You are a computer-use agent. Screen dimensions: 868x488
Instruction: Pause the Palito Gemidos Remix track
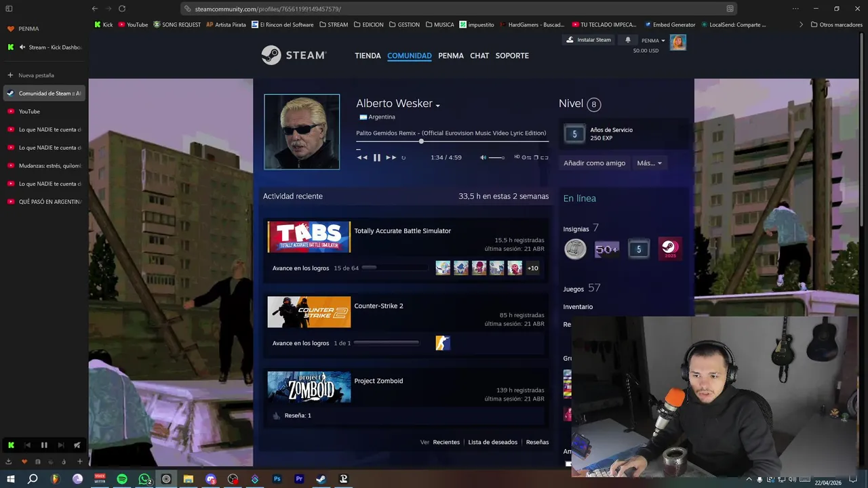(377, 157)
